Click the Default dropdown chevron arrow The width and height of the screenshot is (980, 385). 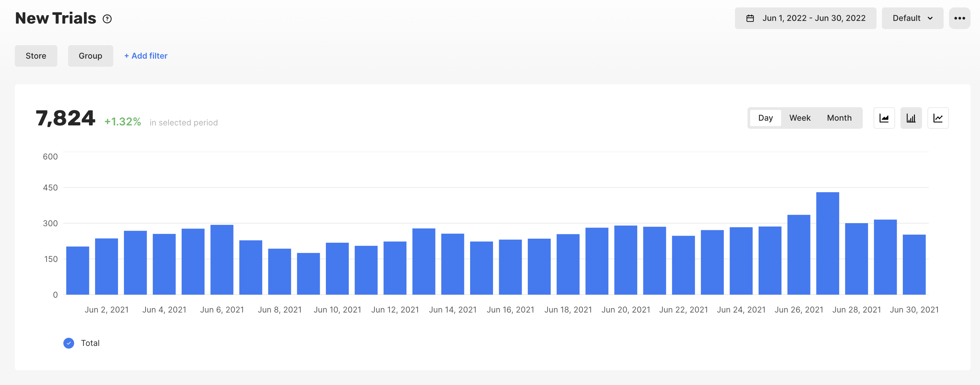click(x=930, y=18)
